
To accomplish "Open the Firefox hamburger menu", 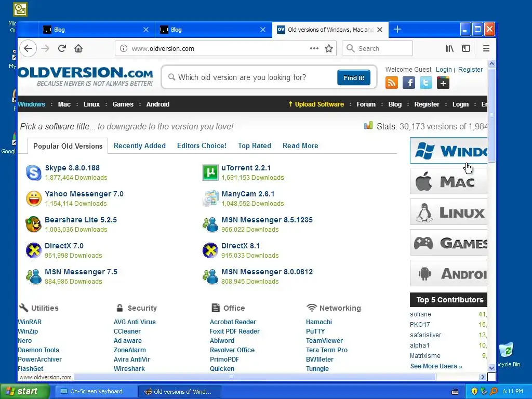I will point(486,48).
